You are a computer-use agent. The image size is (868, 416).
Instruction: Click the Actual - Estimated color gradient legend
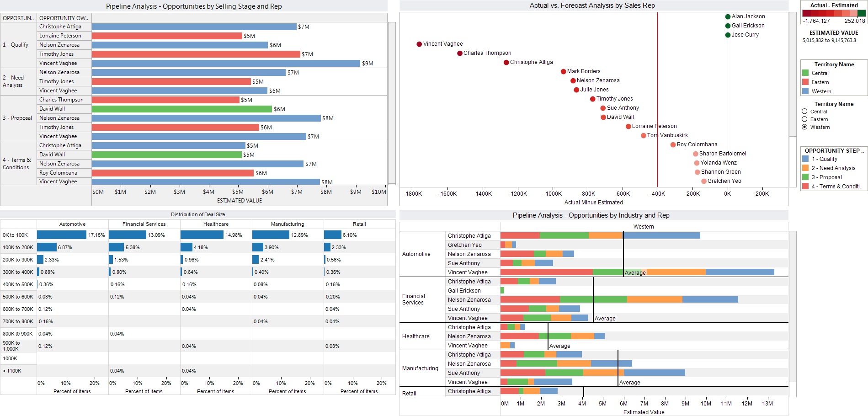pyautogui.click(x=834, y=14)
